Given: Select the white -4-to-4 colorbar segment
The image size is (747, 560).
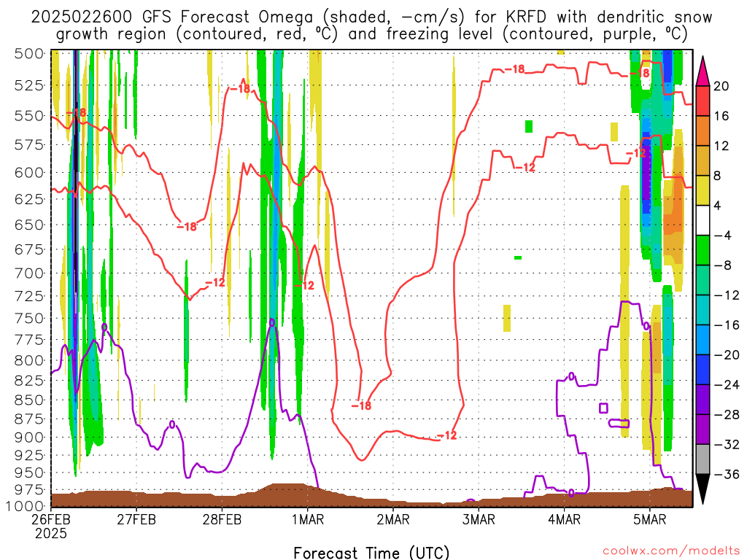Looking at the screenshot, I should 703,220.
